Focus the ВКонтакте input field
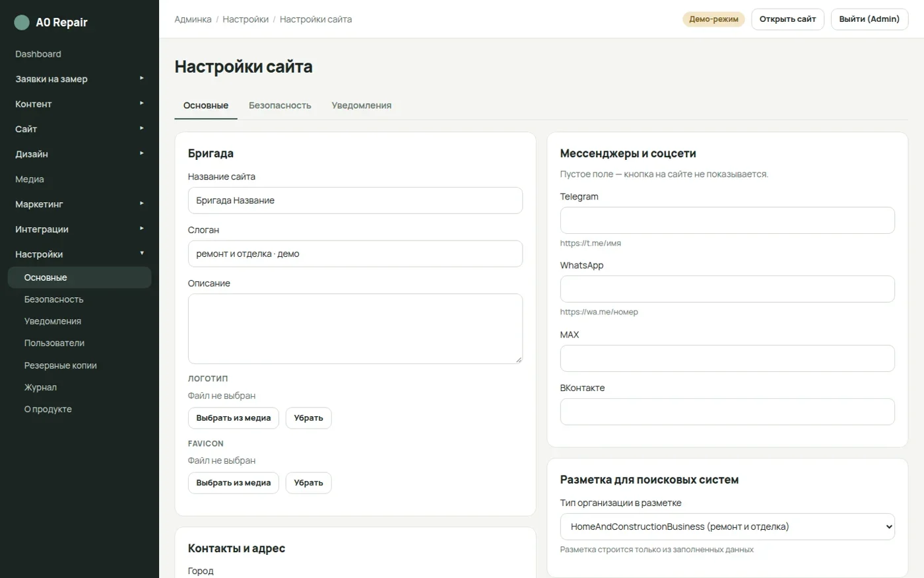The height and width of the screenshot is (578, 924). coord(727,412)
